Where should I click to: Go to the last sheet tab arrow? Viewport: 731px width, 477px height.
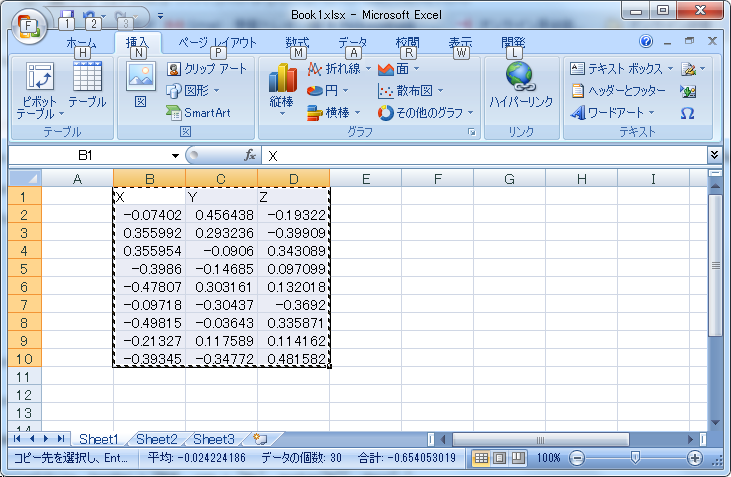click(x=61, y=439)
